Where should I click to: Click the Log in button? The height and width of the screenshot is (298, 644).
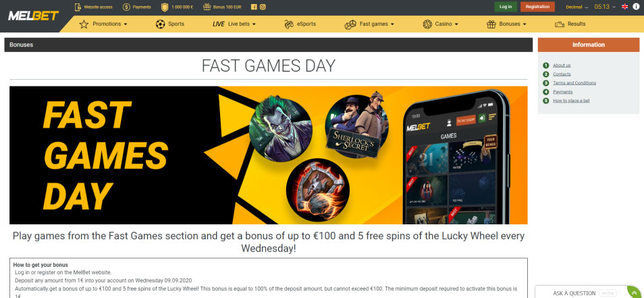[506, 7]
